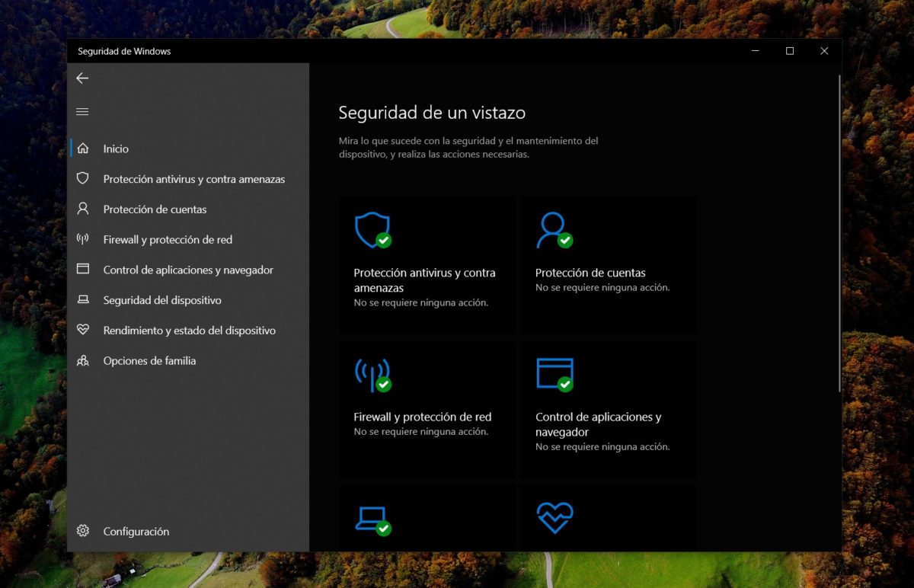Image resolution: width=914 pixels, height=588 pixels.
Task: Open Configuración using the gear icon
Action: click(83, 531)
